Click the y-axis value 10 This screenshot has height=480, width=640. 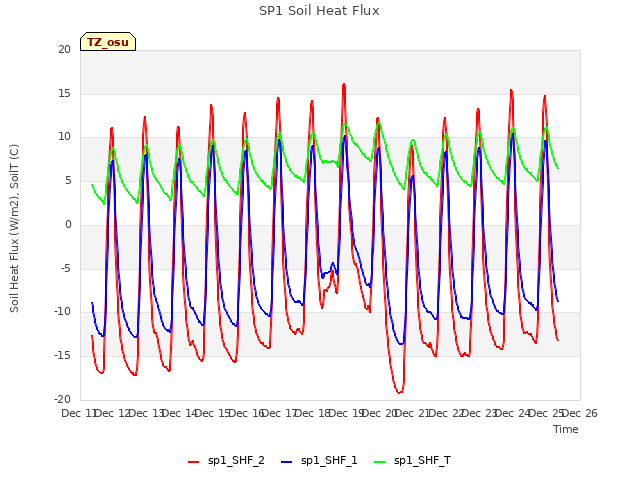click(x=64, y=137)
